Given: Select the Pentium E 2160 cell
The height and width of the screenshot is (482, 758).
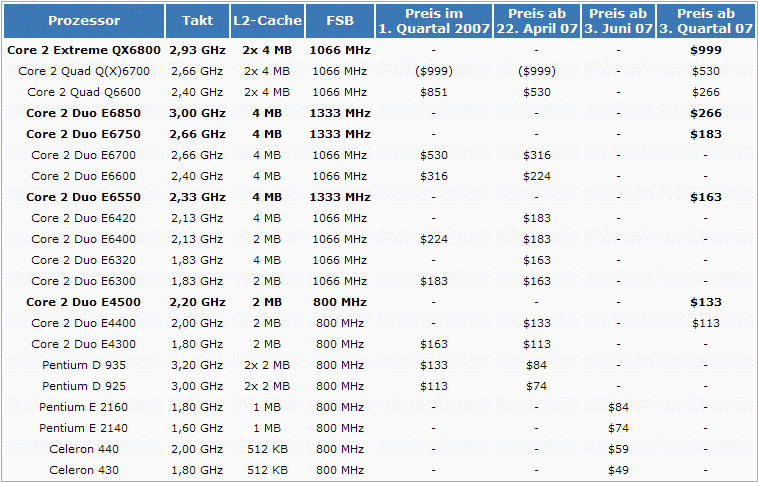Looking at the screenshot, I should coord(84,407).
